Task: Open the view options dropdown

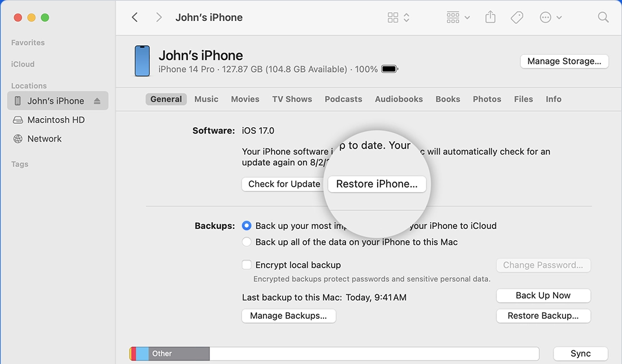Action: [398, 18]
